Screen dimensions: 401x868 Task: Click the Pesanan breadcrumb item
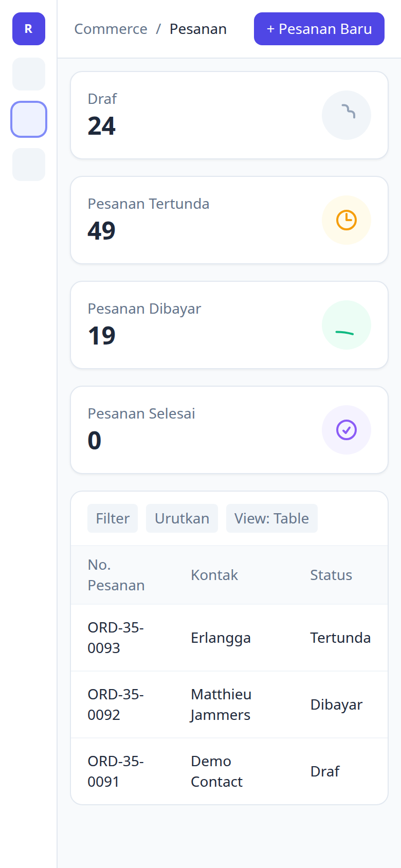(x=198, y=29)
